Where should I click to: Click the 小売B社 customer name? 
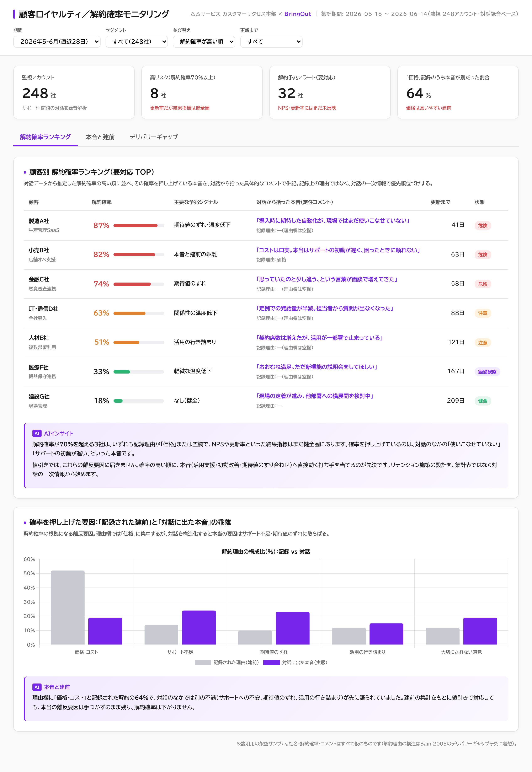pos(39,250)
